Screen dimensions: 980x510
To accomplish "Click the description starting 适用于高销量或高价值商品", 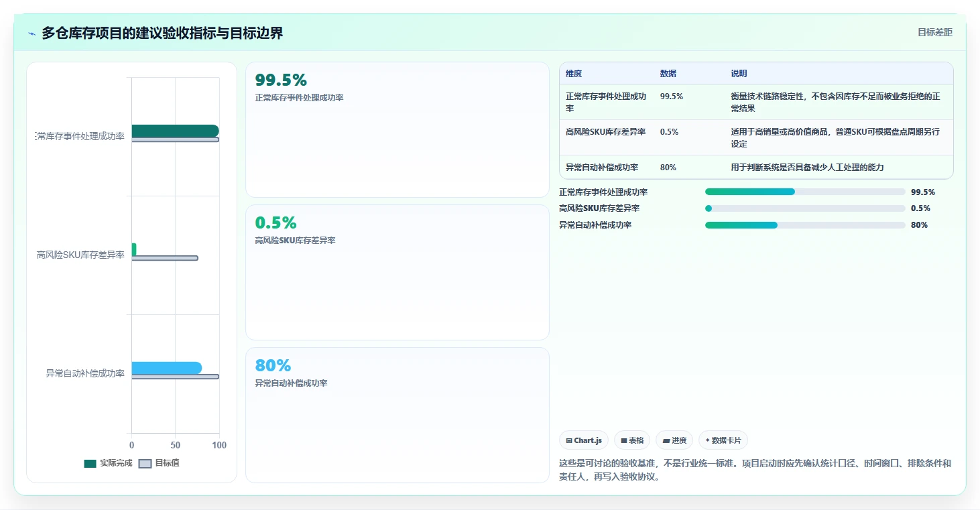I will tap(836, 137).
